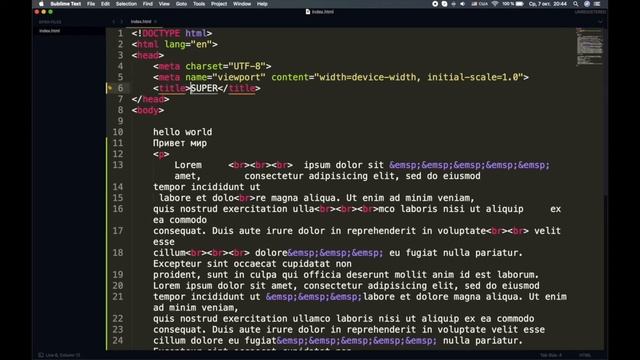The image size is (640, 360).
Task: Open the Tab Size selector
Action: pyautogui.click(x=551, y=355)
